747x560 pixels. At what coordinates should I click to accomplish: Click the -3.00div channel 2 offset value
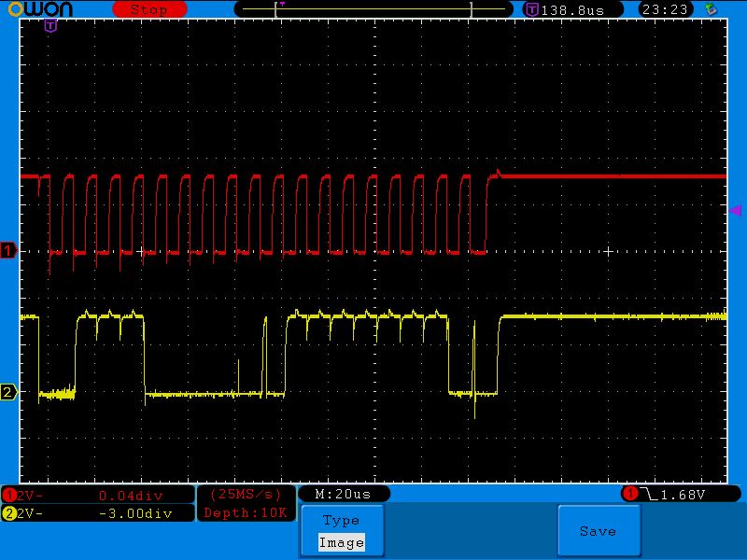(135, 514)
